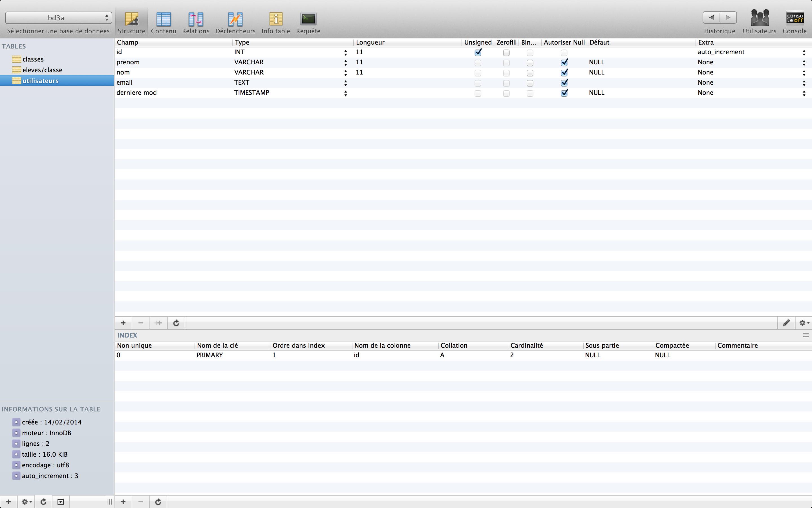Sort by the Champ column header

[173, 42]
